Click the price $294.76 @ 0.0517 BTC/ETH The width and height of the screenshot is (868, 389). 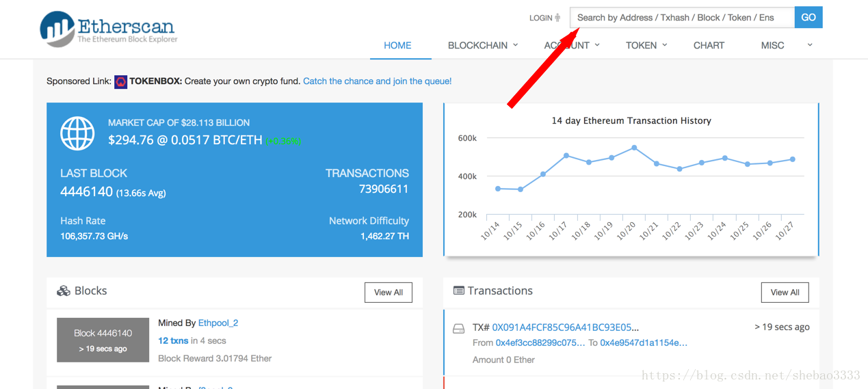coord(185,139)
